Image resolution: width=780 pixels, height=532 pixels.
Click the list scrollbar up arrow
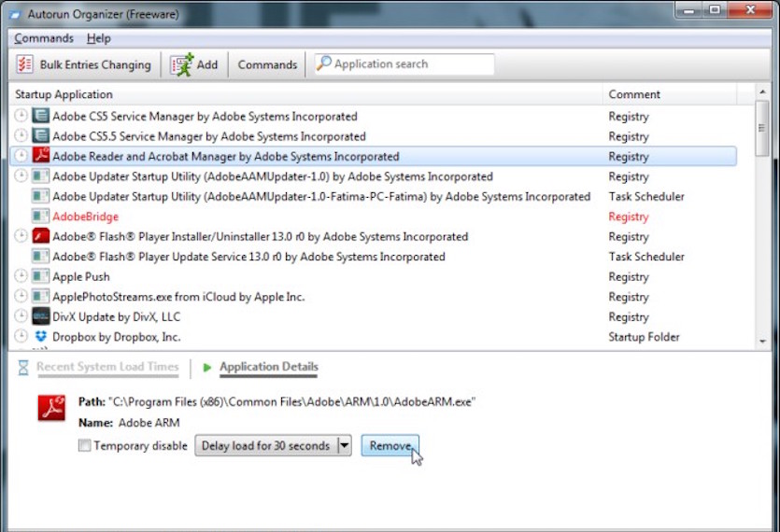pyautogui.click(x=762, y=92)
